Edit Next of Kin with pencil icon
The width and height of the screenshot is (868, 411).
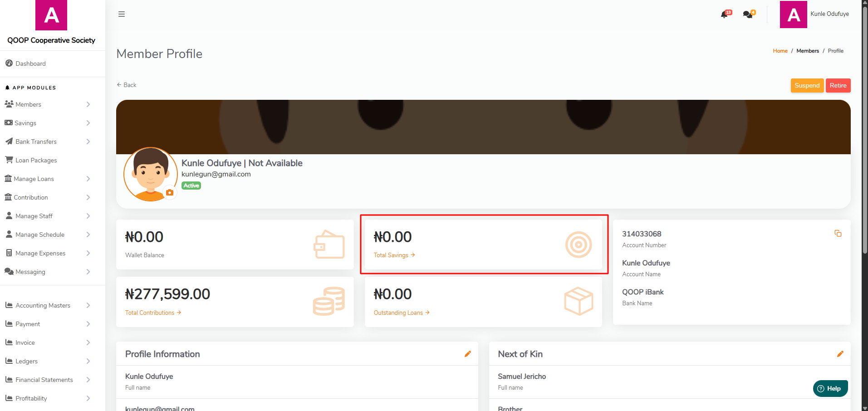pos(840,354)
